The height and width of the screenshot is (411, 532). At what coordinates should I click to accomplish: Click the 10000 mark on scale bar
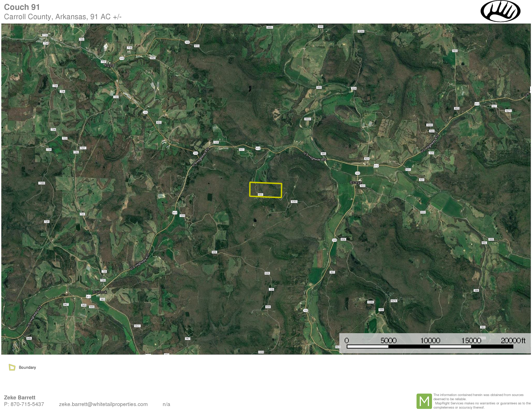[430, 340]
